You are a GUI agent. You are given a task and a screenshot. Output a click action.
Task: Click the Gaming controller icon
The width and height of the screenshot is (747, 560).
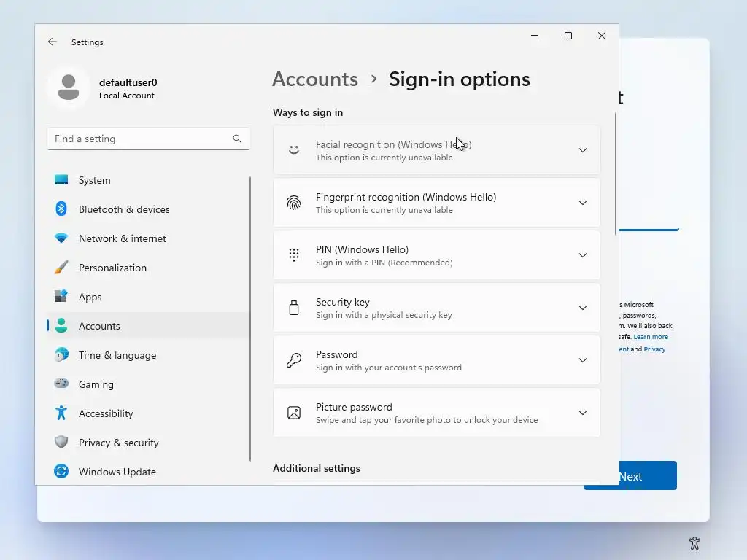click(x=61, y=384)
